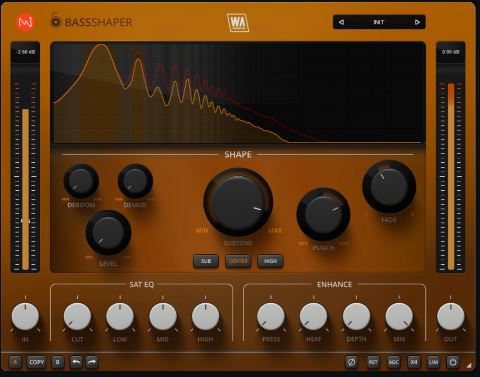Select previous preset with left arrow
The height and width of the screenshot is (377, 480).
pos(341,22)
